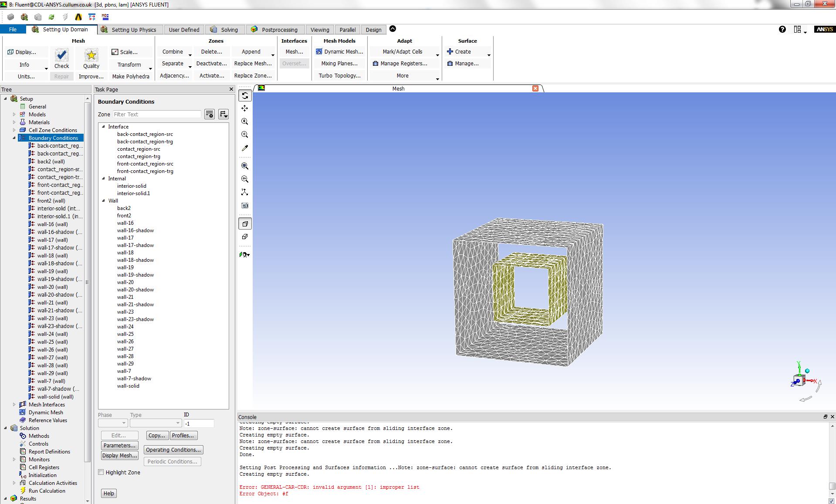This screenshot has width=836, height=504.
Task: Select the Pan view tool
Action: 245,108
